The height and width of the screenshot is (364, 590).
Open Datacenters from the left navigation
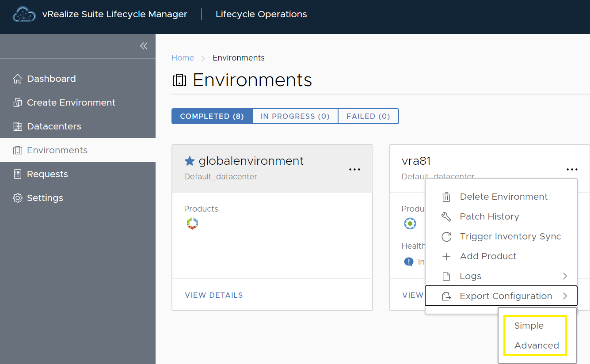[18, 126]
